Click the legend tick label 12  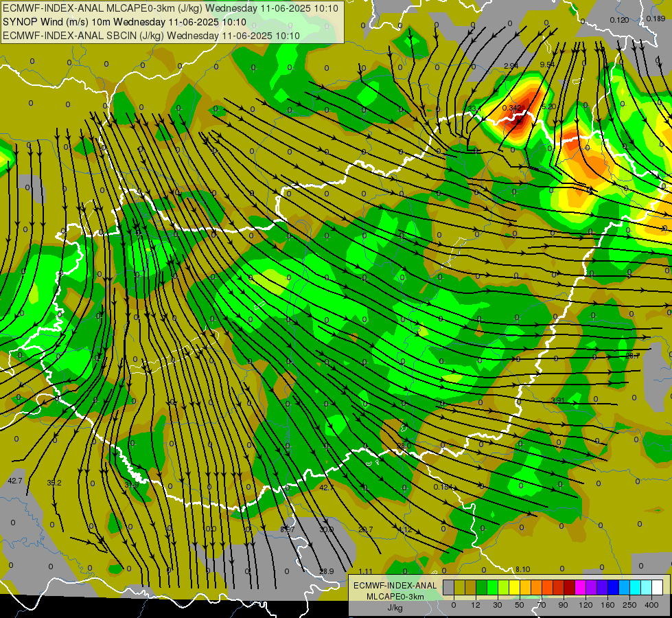(476, 605)
